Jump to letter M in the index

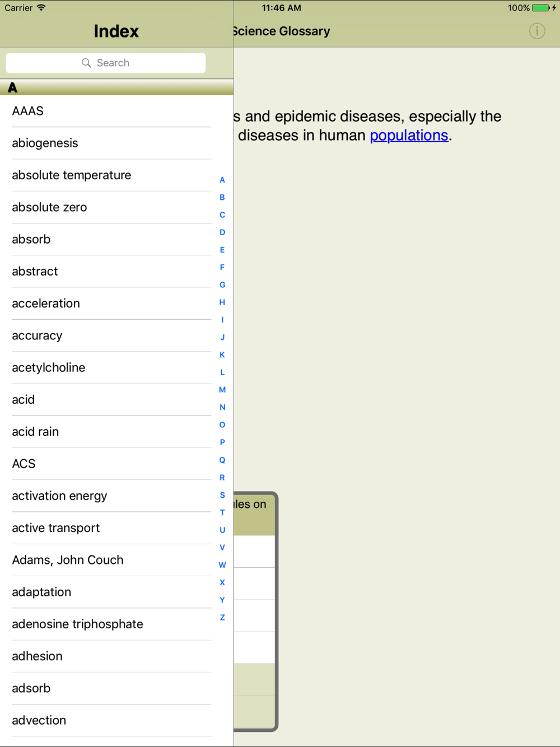pos(222,390)
